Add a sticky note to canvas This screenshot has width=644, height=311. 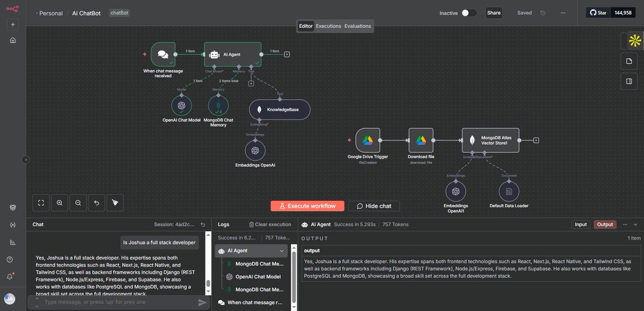(x=630, y=61)
